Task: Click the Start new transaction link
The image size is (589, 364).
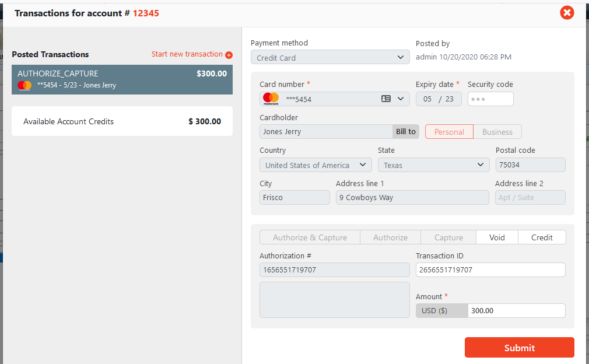Action: click(x=187, y=54)
